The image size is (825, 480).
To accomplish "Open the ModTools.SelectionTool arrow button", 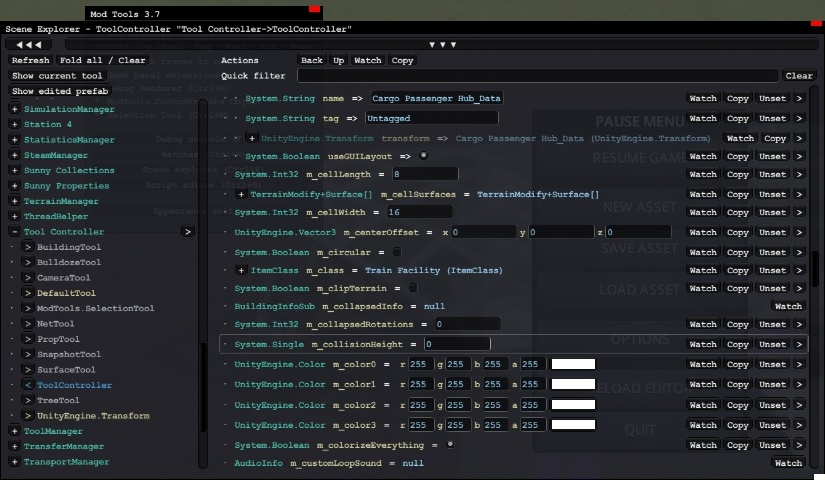I will (28, 308).
